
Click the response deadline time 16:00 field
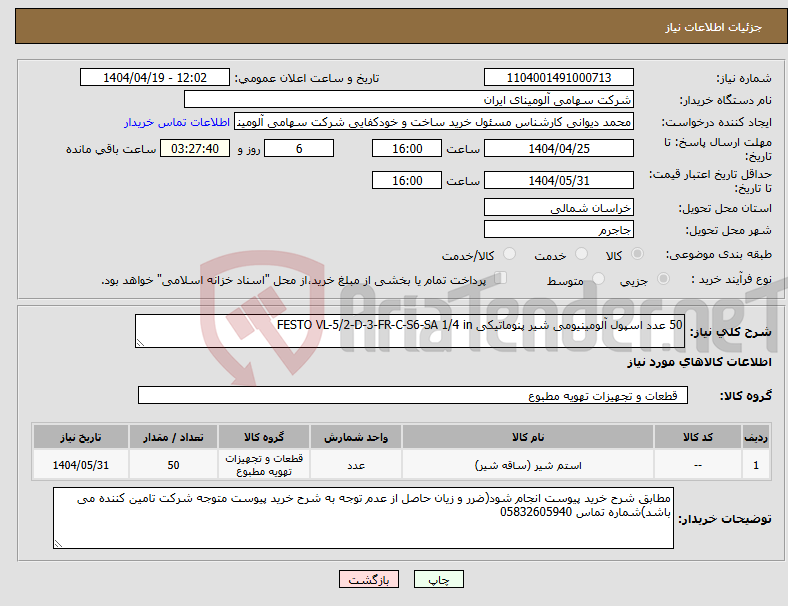coord(407,148)
